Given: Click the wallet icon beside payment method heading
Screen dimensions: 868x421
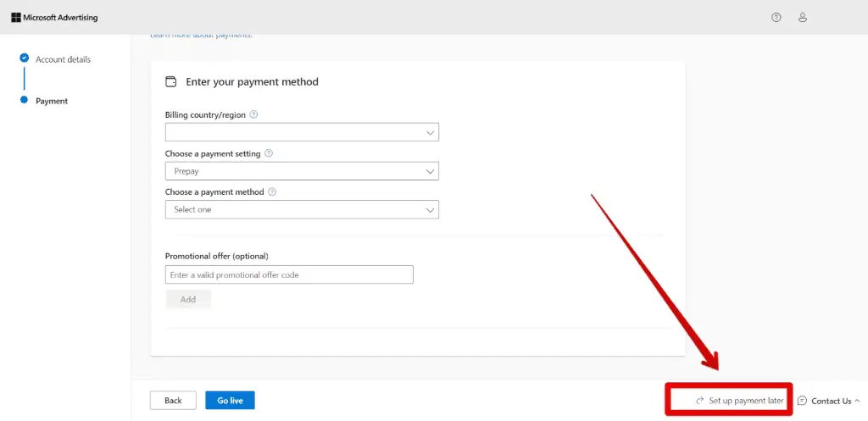Looking at the screenshot, I should coord(171,82).
